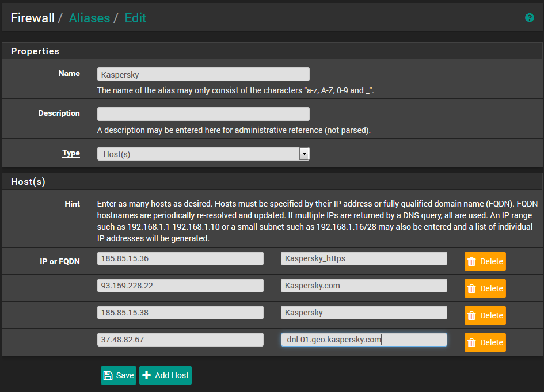The image size is (544, 392).
Task: Click the Edit breadcrumb link
Action: tap(135, 18)
